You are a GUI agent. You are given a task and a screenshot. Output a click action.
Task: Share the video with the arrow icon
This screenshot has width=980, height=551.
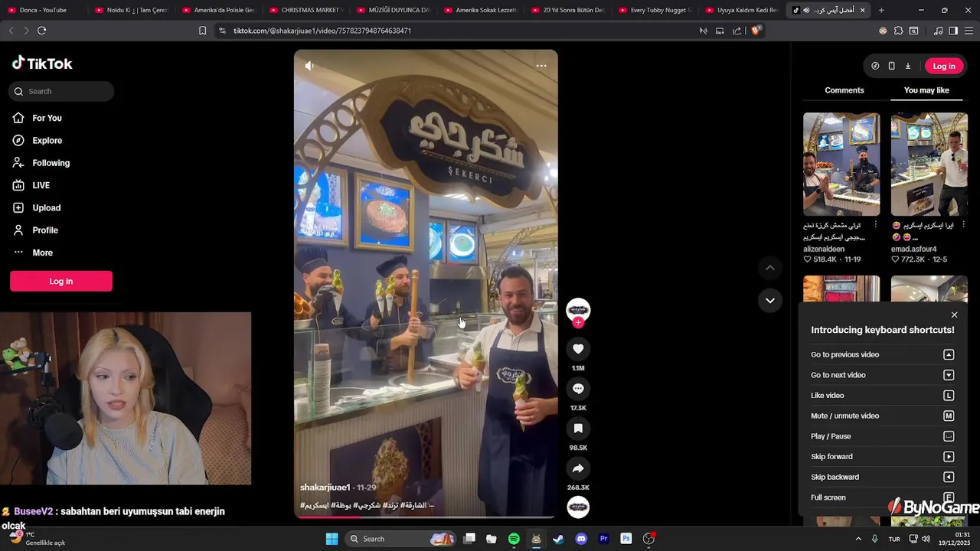(x=578, y=468)
